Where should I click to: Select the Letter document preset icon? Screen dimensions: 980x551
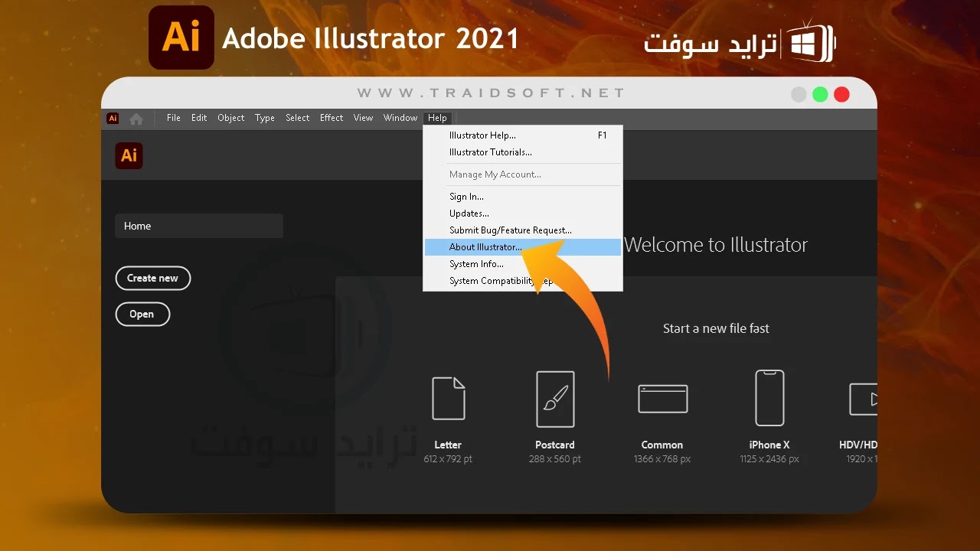[449, 398]
